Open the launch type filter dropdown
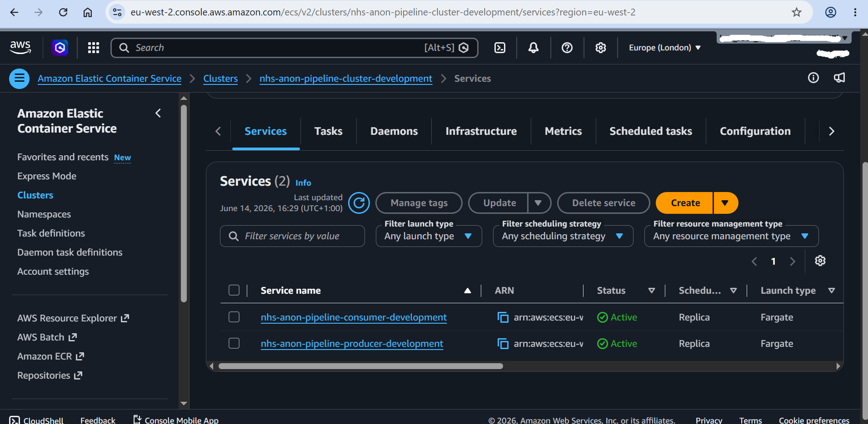 click(429, 236)
